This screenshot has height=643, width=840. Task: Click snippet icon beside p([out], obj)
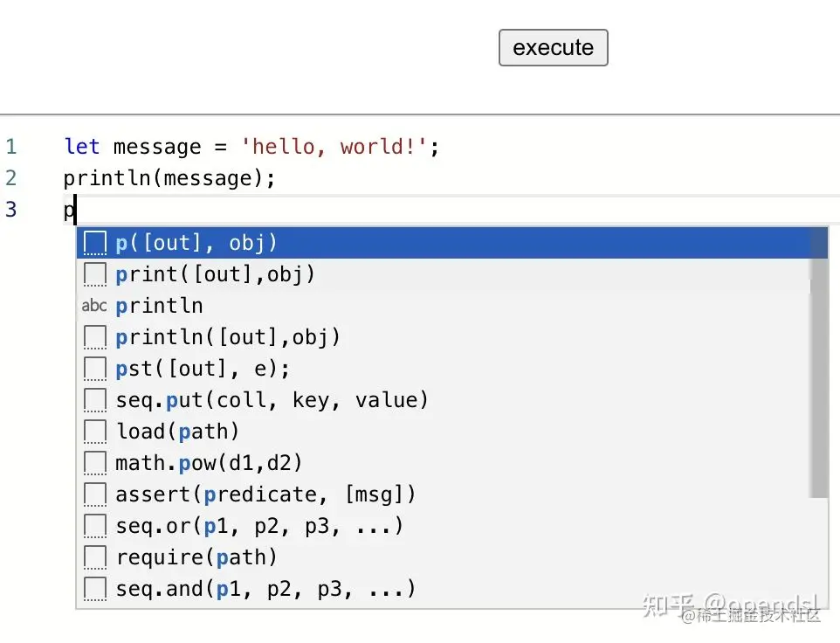tap(95, 243)
